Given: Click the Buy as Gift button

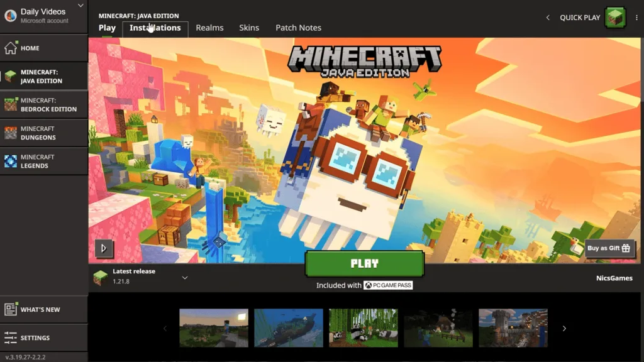Looking at the screenshot, I should point(609,248).
